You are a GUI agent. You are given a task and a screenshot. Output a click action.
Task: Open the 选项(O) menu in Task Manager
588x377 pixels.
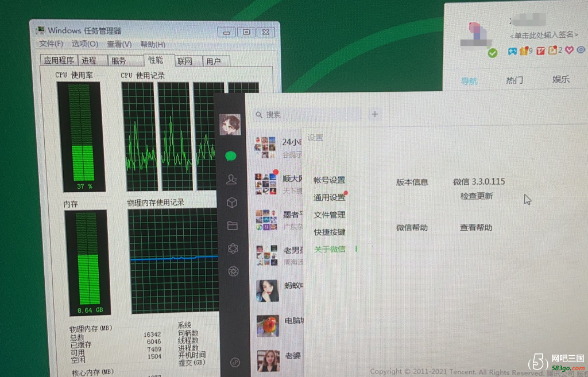(x=85, y=44)
